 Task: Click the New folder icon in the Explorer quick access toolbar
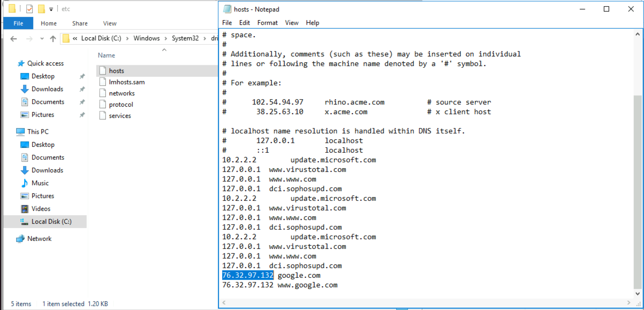[41, 9]
